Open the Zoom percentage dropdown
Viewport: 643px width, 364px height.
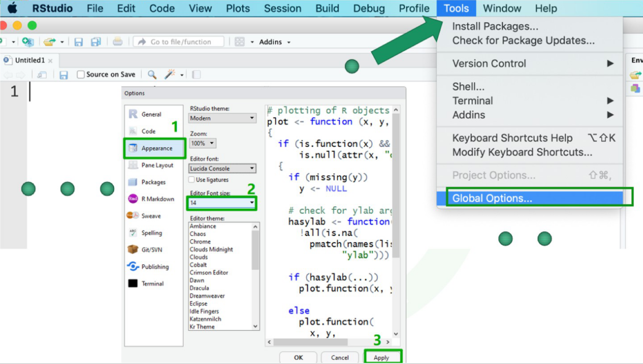[202, 143]
